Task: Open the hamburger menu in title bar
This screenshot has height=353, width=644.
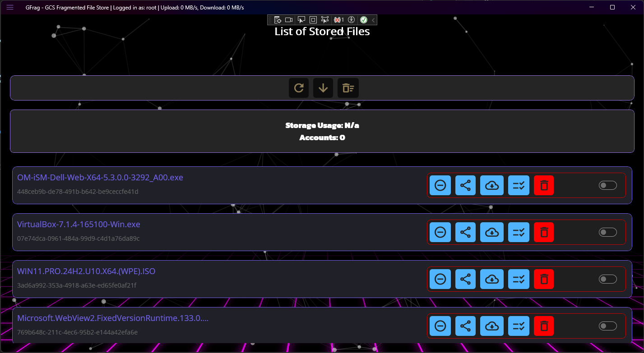Action: (10, 7)
